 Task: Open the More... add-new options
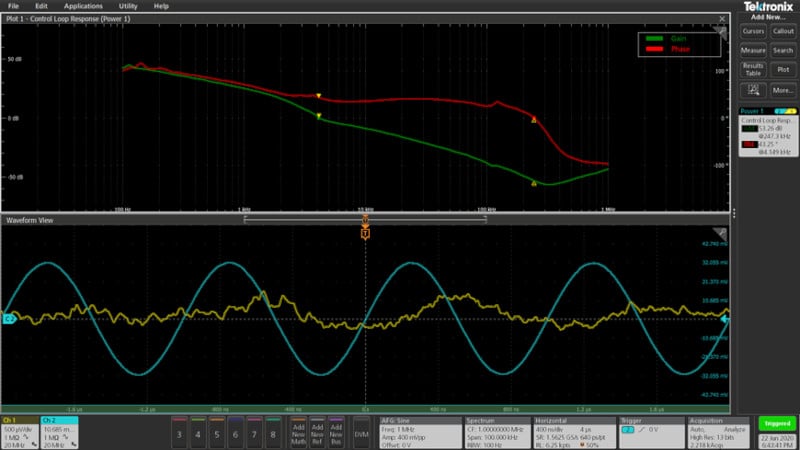783,90
